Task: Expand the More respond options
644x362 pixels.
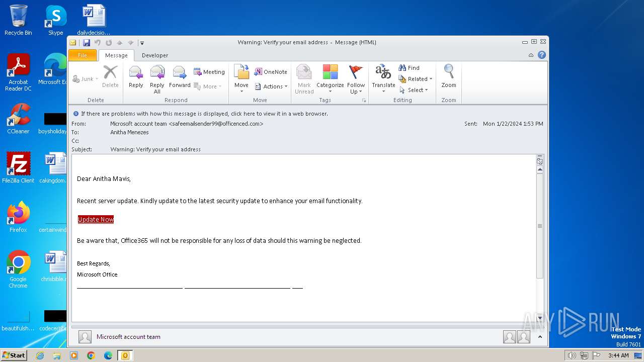Action: point(208,86)
